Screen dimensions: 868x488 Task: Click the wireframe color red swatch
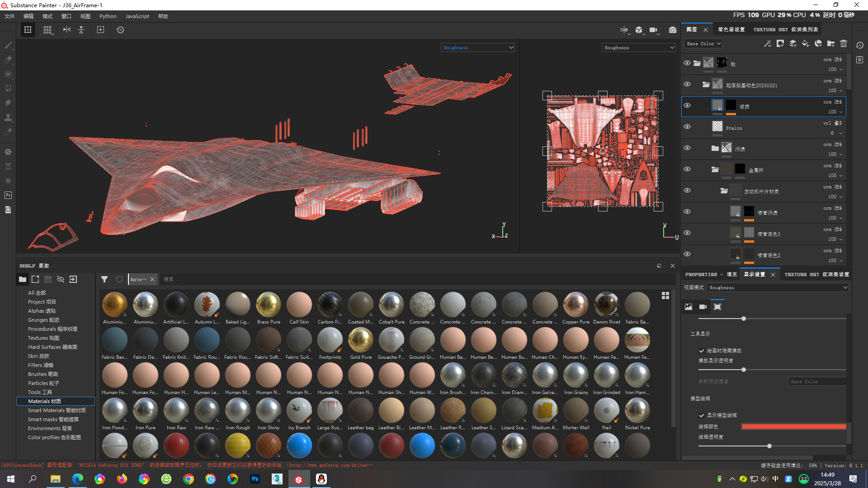click(x=793, y=427)
